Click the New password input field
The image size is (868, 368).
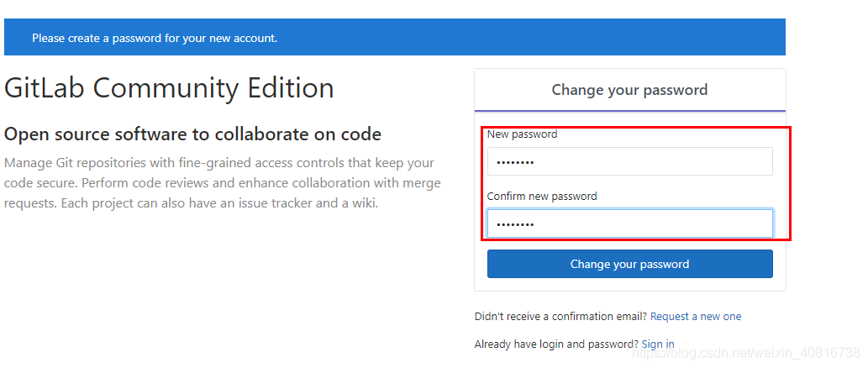629,161
